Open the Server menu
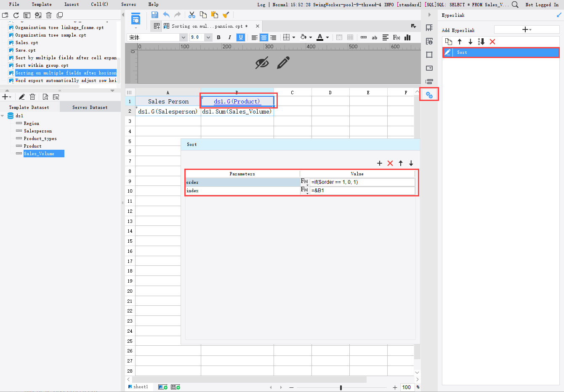The image size is (564, 392). (129, 4)
